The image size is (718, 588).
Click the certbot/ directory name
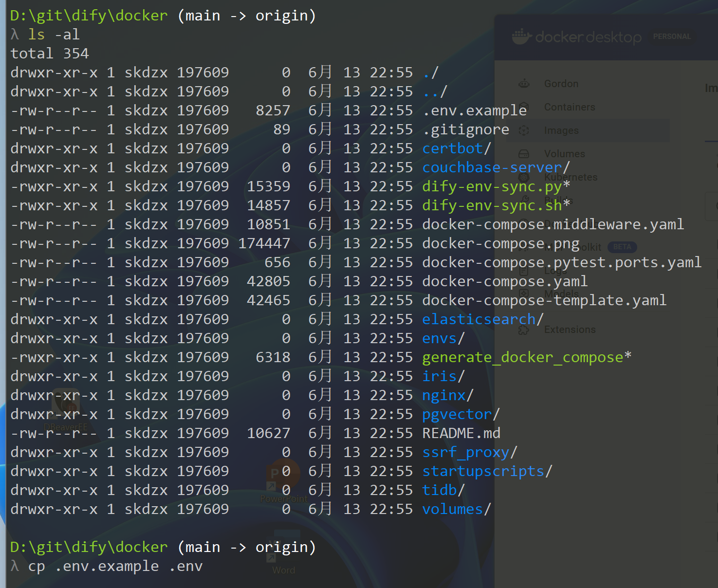click(x=457, y=148)
